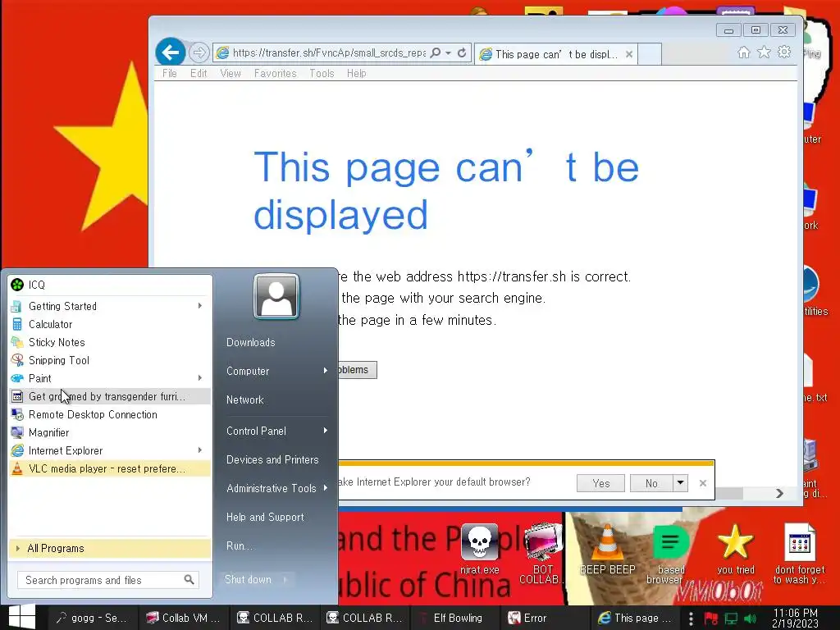Expand the Internet Explorer jump list arrow

click(x=200, y=450)
